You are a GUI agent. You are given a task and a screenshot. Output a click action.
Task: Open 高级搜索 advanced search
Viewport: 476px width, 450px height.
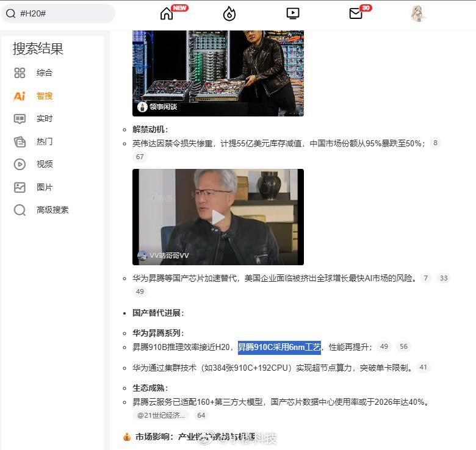[52, 210]
